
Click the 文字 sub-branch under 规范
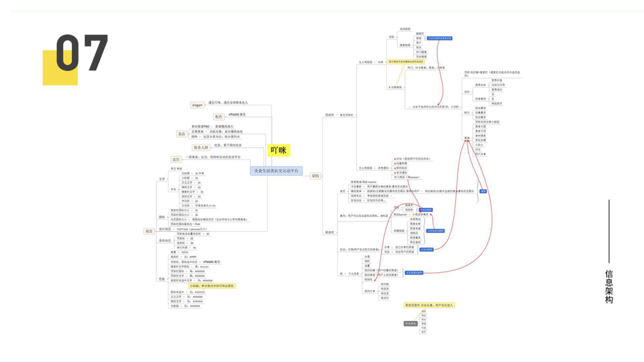[x=162, y=179]
